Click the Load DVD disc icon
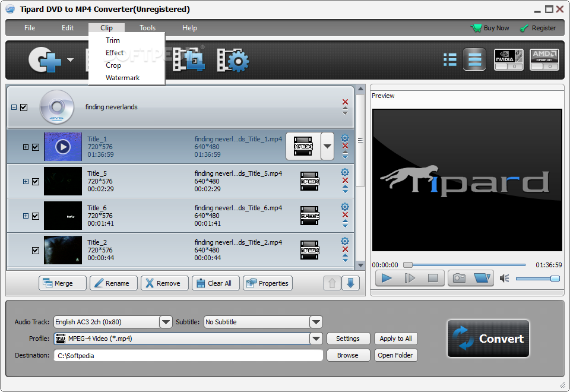 [x=45, y=59]
